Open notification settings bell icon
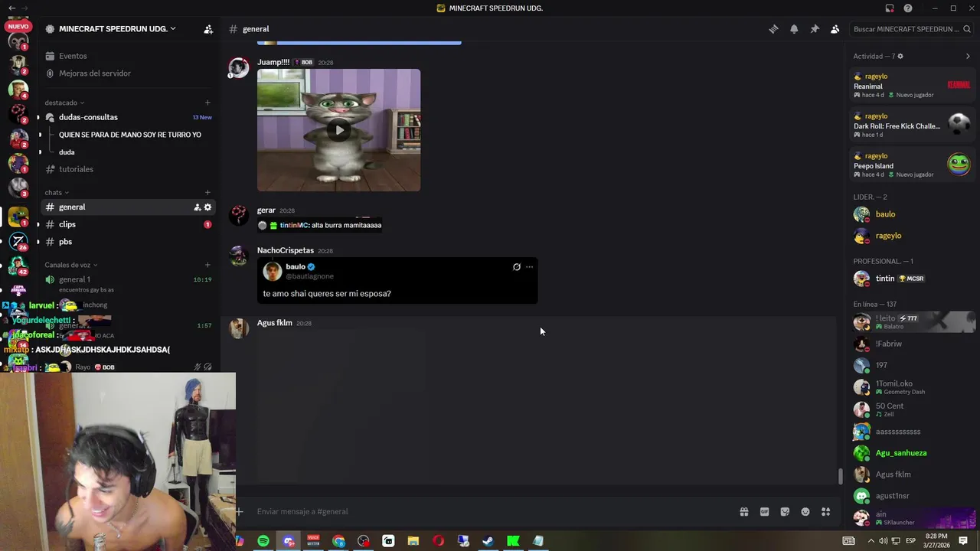The image size is (980, 551). (794, 29)
